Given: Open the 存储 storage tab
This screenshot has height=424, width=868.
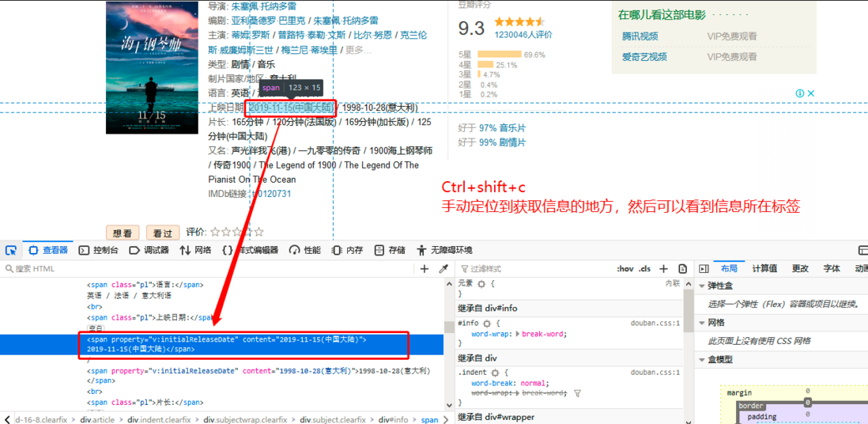Looking at the screenshot, I should [x=390, y=251].
